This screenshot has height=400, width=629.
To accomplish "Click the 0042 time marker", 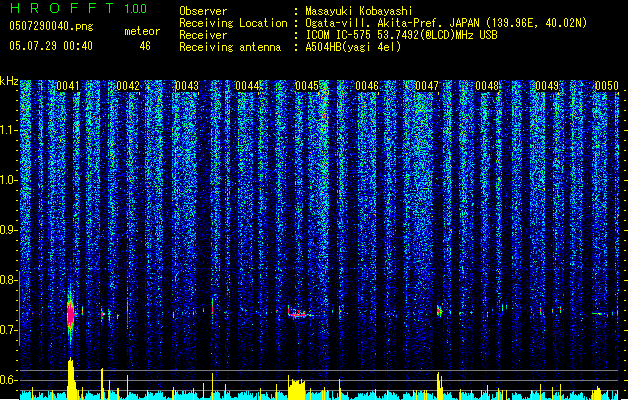I will pos(128,86).
